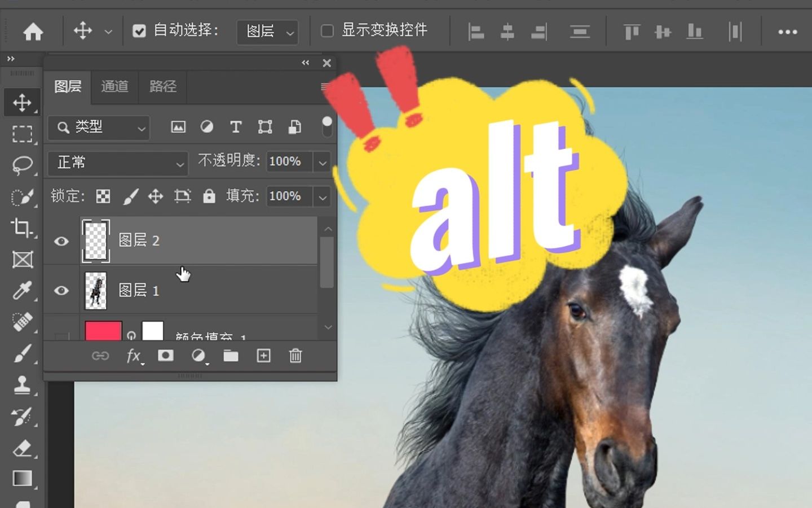Open the options bar overflow (...) menu
This screenshot has height=508, width=812.
tap(787, 32)
